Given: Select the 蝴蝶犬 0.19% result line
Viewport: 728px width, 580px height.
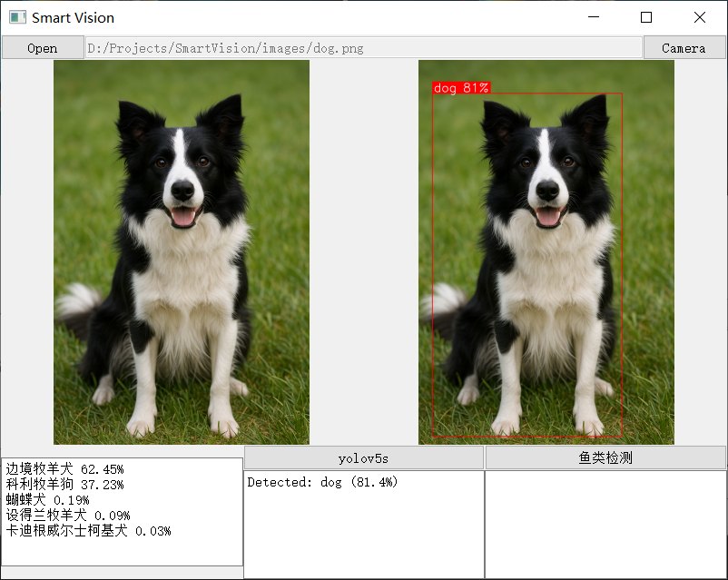Looking at the screenshot, I should (47, 500).
